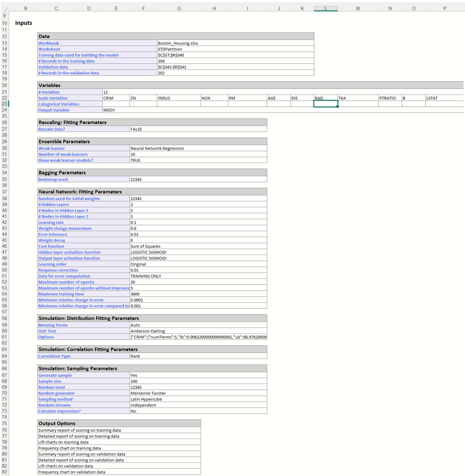This screenshot has height=476, width=465.
Task: Select the Anderson-Darling GOF test value
Action: pyautogui.click(x=148, y=331)
